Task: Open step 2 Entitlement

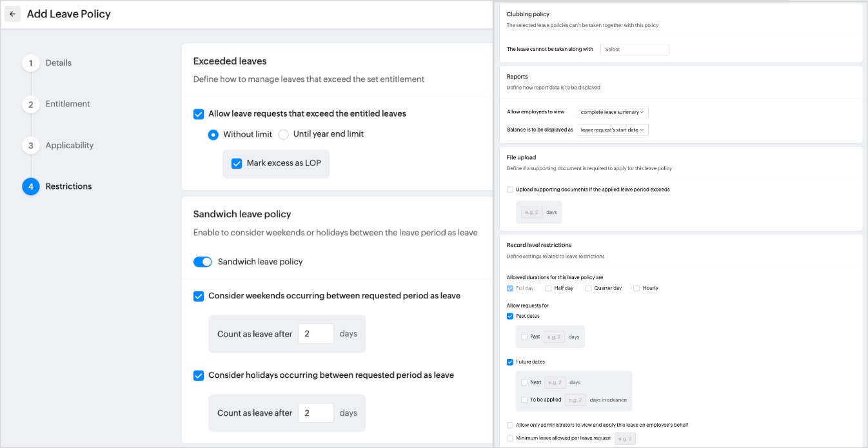Action: pyautogui.click(x=31, y=104)
